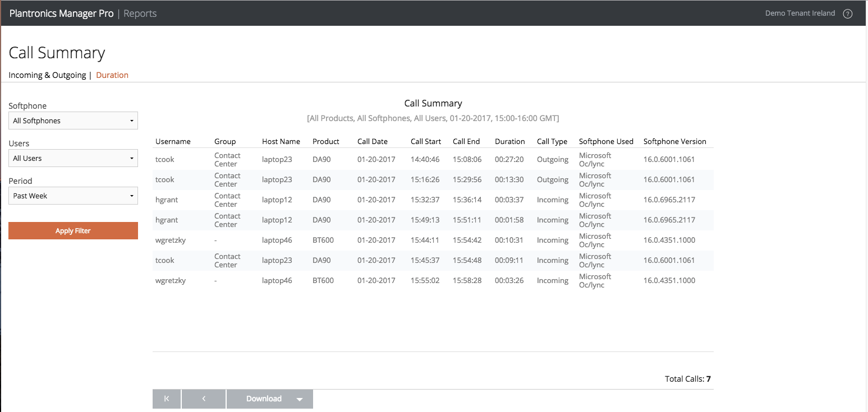Select call start 14:40:46 cell
868x412 pixels.
[x=425, y=159]
